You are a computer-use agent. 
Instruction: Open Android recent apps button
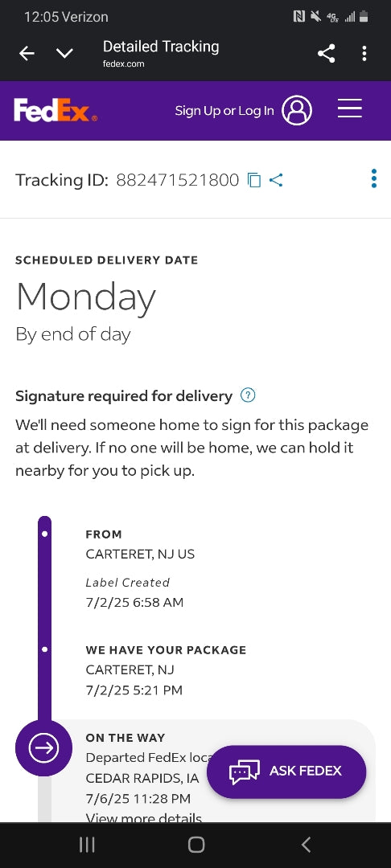tap(87, 845)
